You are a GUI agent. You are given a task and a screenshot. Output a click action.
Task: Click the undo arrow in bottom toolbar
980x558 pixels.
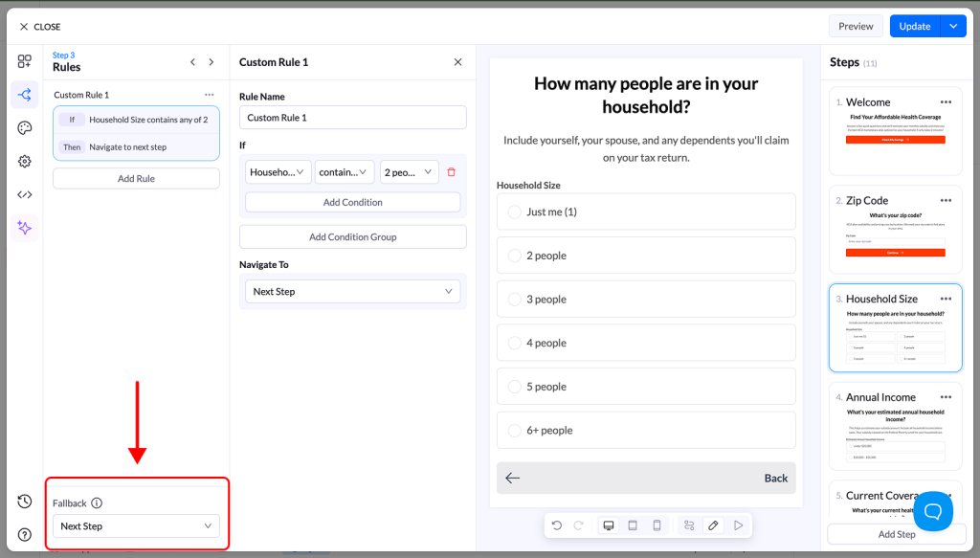(557, 525)
